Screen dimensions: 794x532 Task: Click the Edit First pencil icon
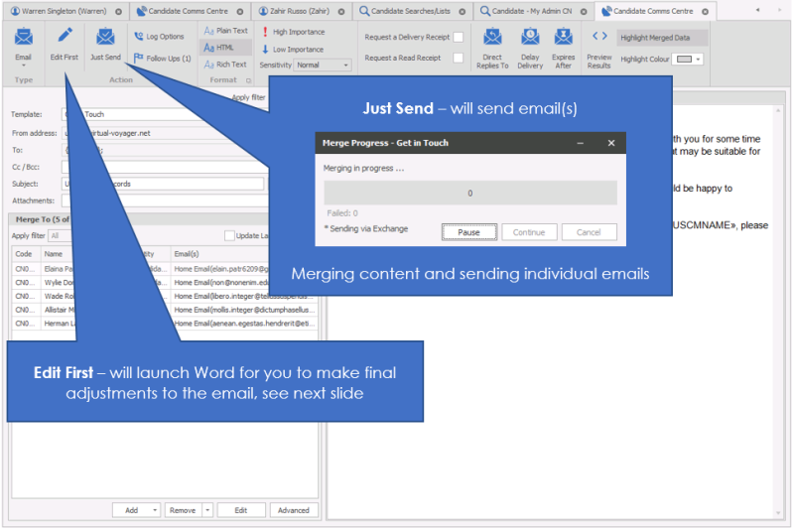tap(64, 38)
